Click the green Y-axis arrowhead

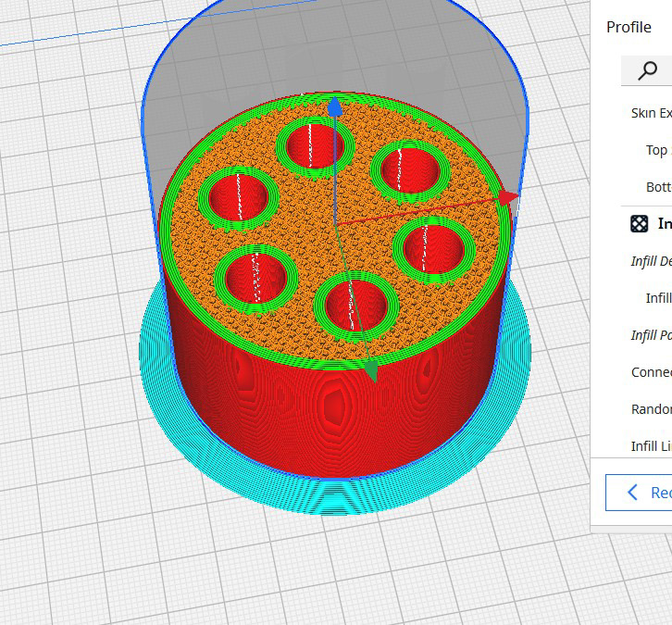[x=371, y=370]
